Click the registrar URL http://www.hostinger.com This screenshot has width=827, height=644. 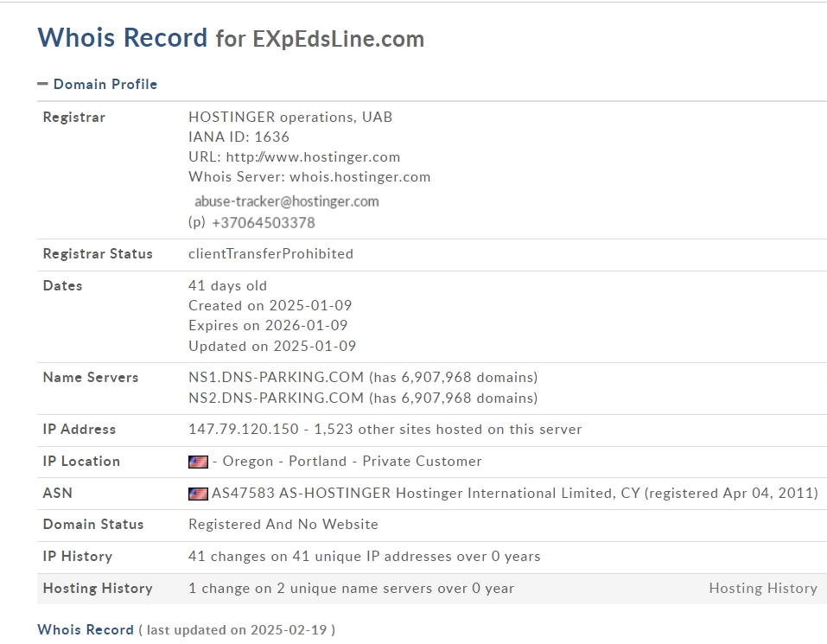click(x=313, y=157)
